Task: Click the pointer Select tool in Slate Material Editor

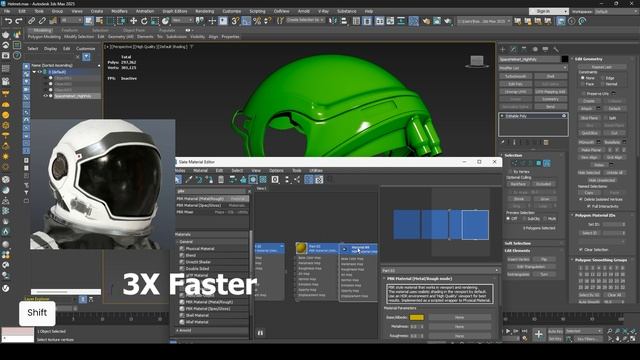Action: coord(178,180)
